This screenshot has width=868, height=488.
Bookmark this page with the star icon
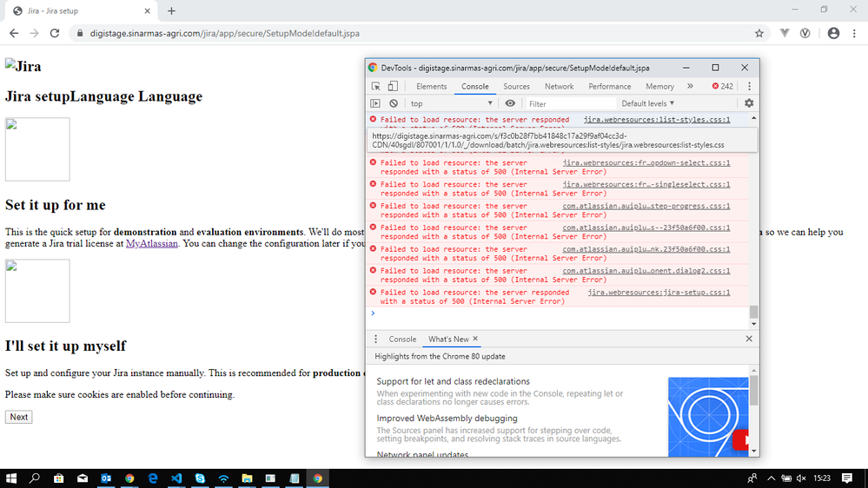click(x=759, y=33)
